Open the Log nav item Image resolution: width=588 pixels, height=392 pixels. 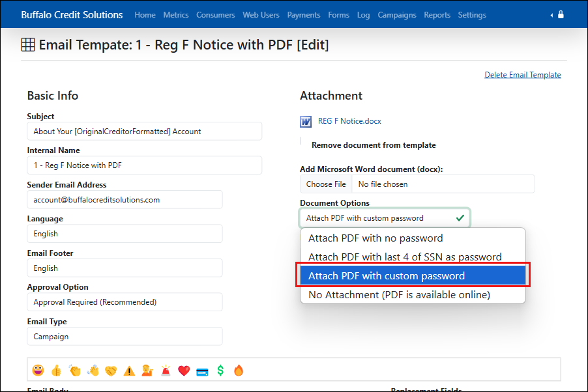pos(363,15)
